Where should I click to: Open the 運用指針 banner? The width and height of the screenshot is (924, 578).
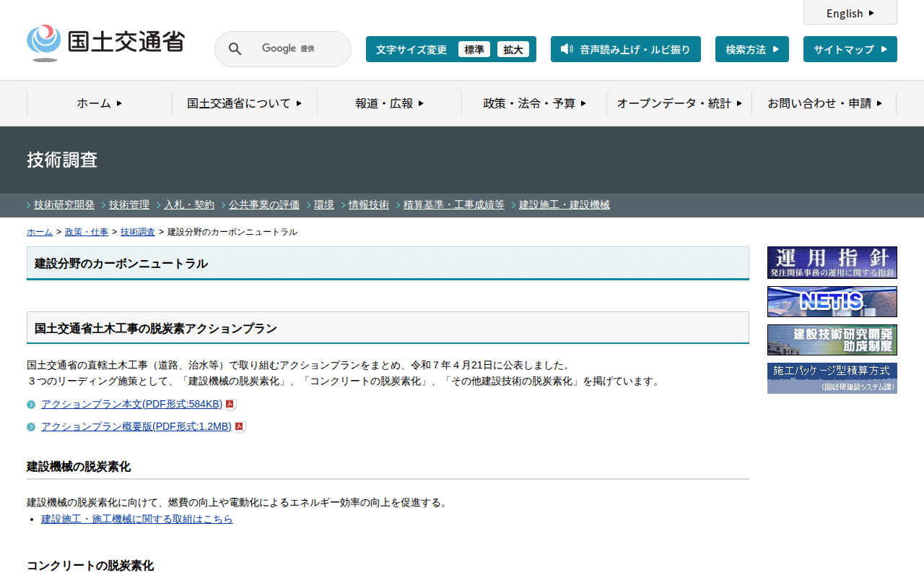[832, 262]
